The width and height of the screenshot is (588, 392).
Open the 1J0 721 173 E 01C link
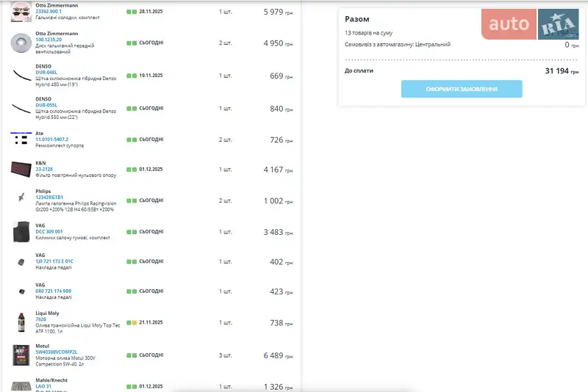coord(54,261)
